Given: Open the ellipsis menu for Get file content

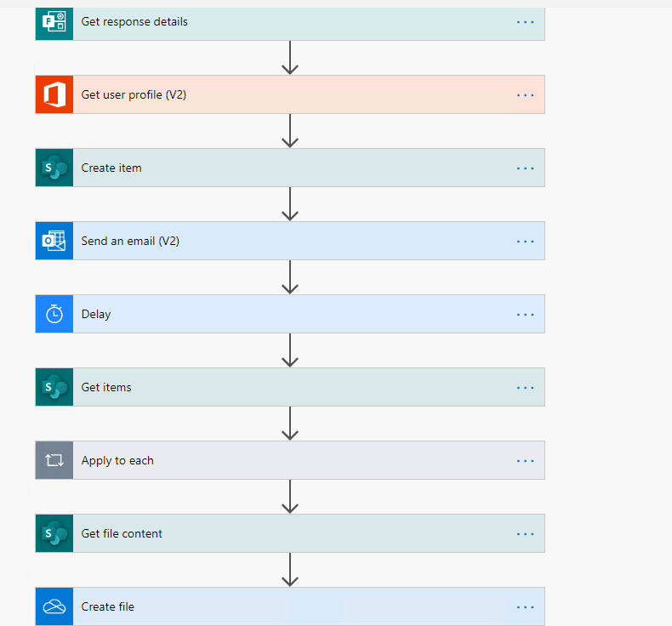Looking at the screenshot, I should 525,534.
